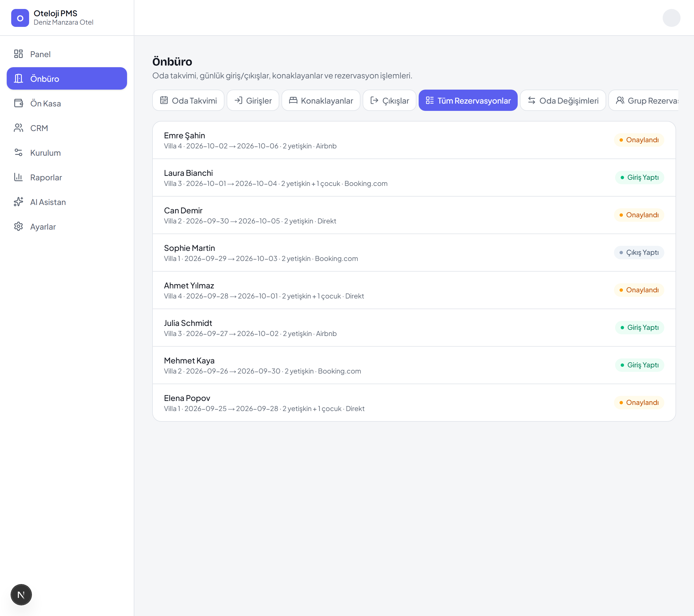Select the Laura Bianchi reservation row
Image resolution: width=694 pixels, height=616 pixels.
pyautogui.click(x=414, y=178)
